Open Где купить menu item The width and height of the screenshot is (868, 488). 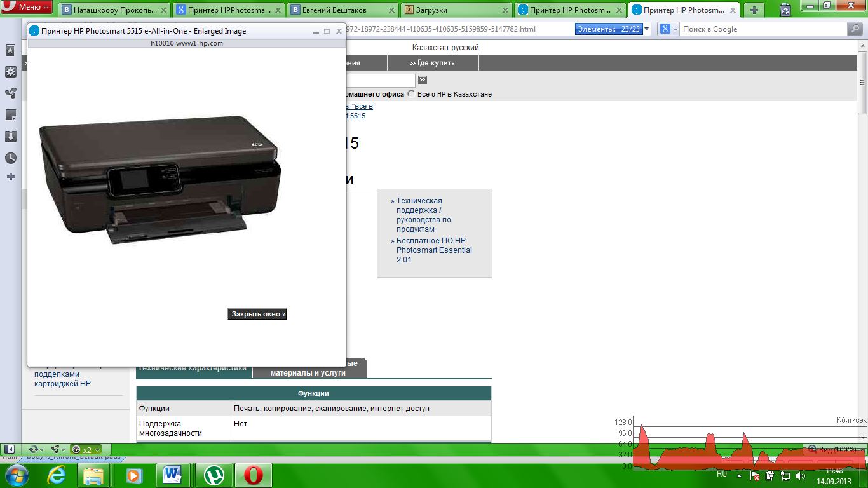(x=433, y=63)
